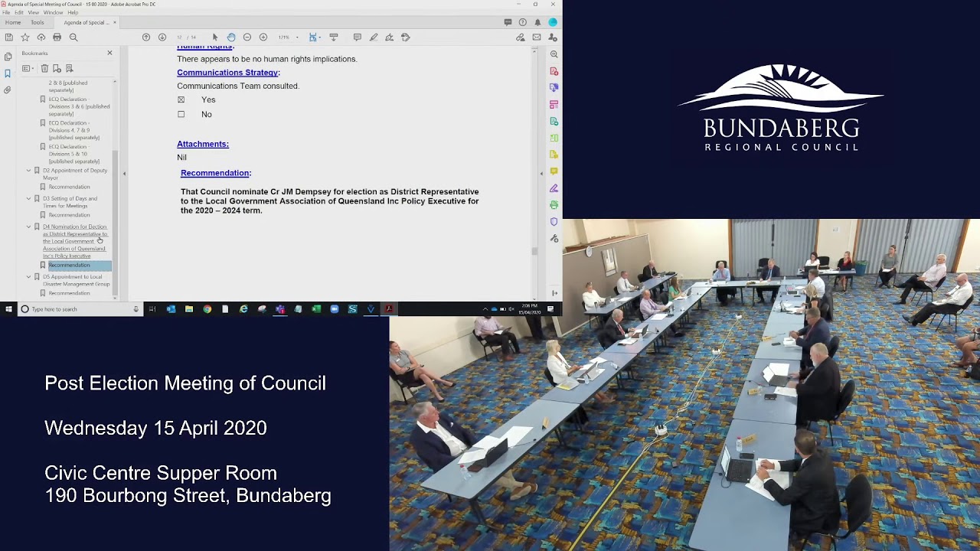Find the current bookmark
This screenshot has width=980, height=551.
click(x=69, y=68)
